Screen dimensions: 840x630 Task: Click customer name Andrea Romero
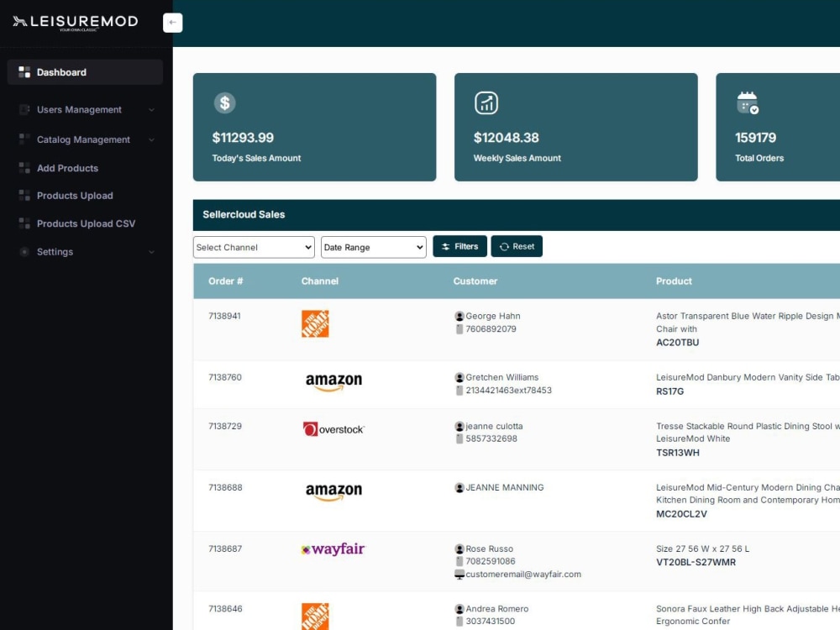pyautogui.click(x=496, y=609)
